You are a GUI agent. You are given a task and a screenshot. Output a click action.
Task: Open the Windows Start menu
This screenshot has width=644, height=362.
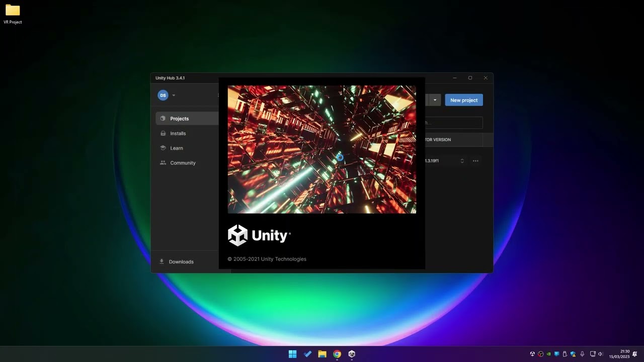pos(292,354)
